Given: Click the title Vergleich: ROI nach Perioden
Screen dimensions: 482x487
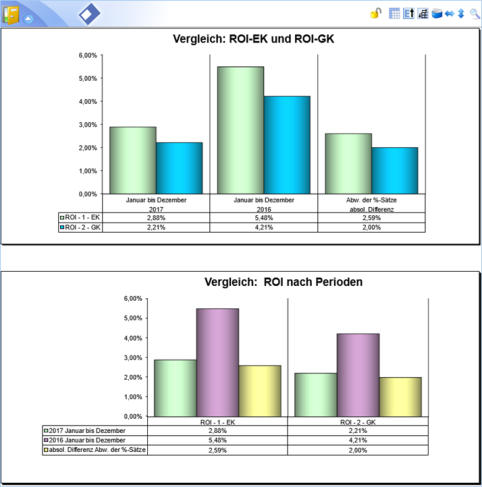Looking at the screenshot, I should [283, 282].
